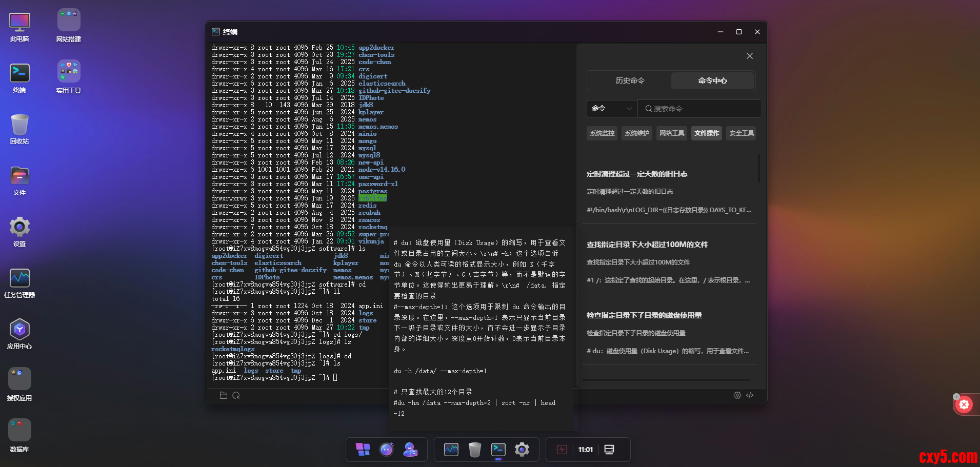This screenshot has height=467, width=980.
Task: Select the 网络工具 category filter
Action: pyautogui.click(x=672, y=133)
